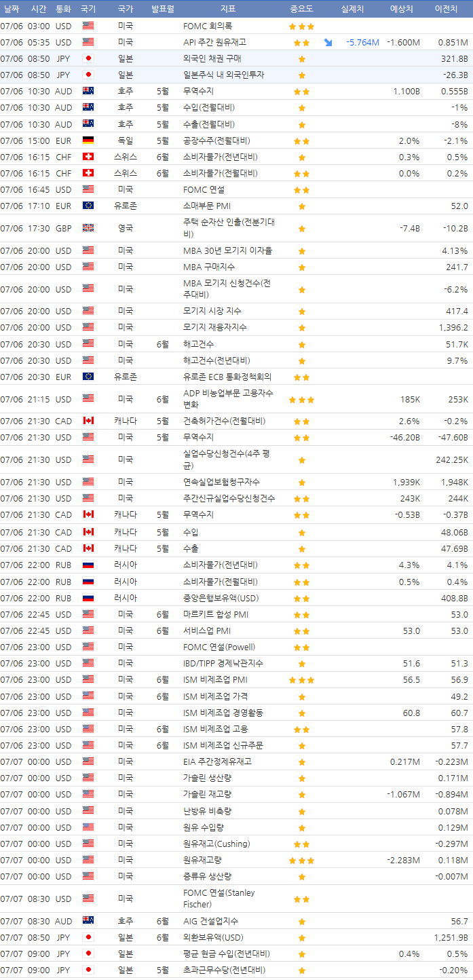Click the UK flag in the 주택 순자산 인출 row

(88, 228)
